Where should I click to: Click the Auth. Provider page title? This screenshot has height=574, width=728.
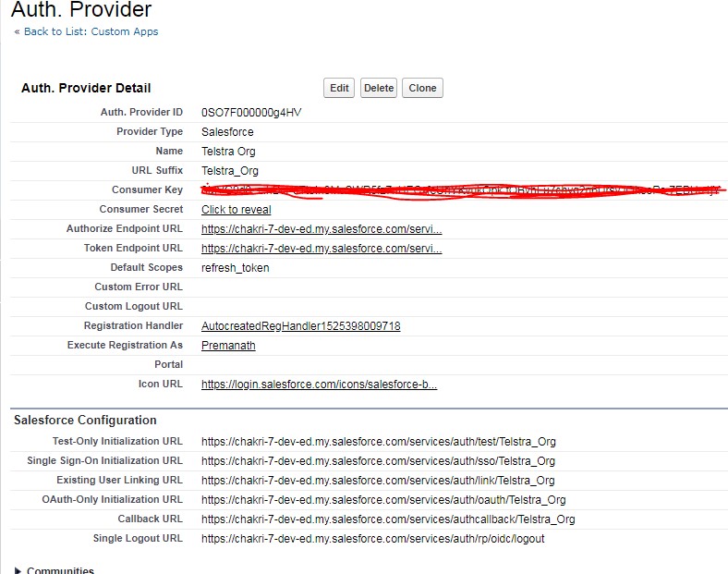(x=81, y=9)
